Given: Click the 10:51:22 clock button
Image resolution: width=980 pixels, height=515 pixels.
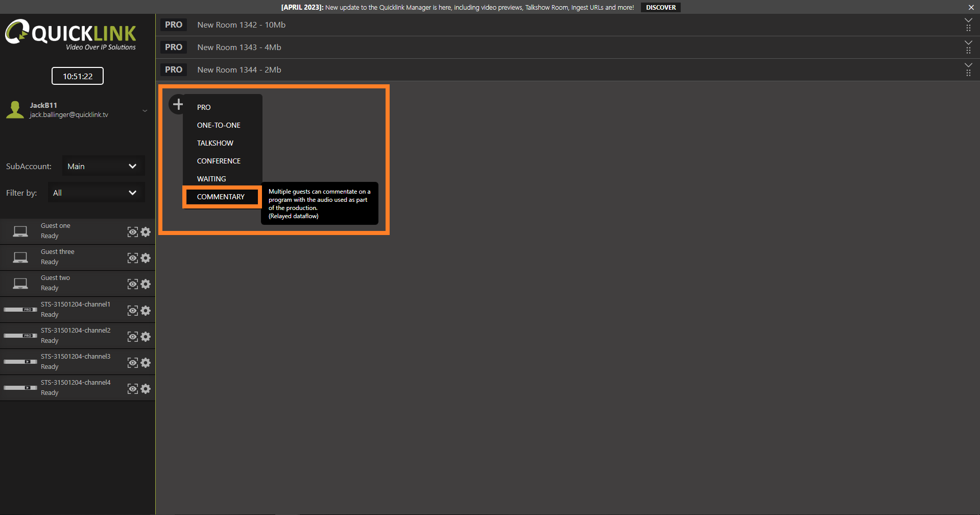Looking at the screenshot, I should [78, 76].
